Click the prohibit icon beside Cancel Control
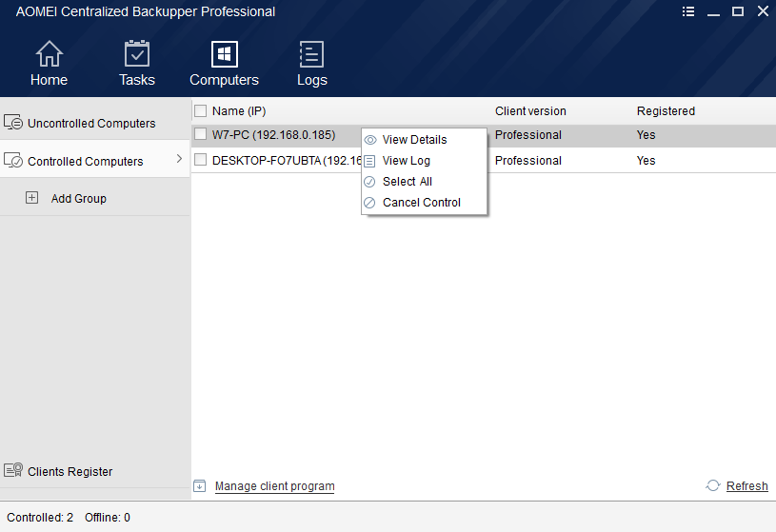Viewport: 776px width, 532px height. click(x=369, y=203)
